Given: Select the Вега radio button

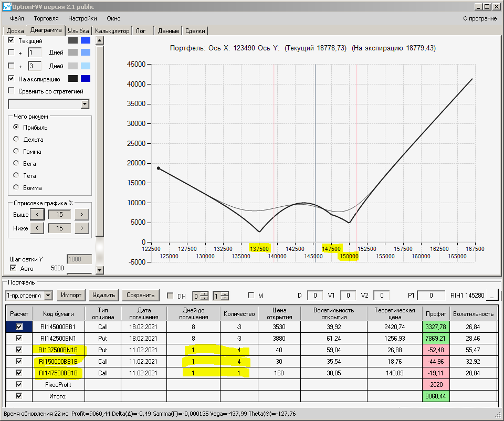Looking at the screenshot, I should coord(16,163).
